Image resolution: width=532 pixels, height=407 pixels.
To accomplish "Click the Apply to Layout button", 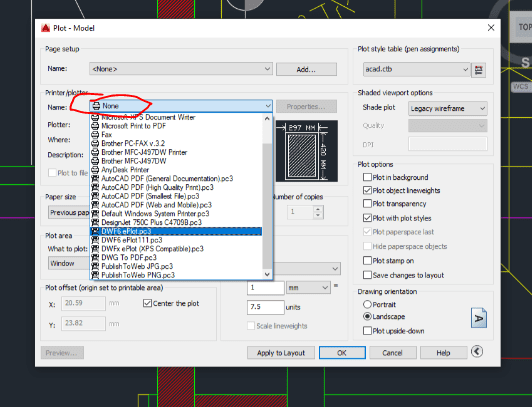I will pyautogui.click(x=281, y=353).
